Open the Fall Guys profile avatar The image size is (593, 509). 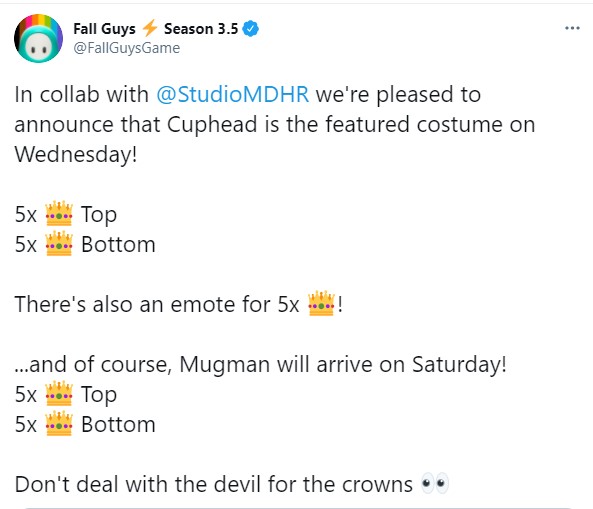[39, 38]
